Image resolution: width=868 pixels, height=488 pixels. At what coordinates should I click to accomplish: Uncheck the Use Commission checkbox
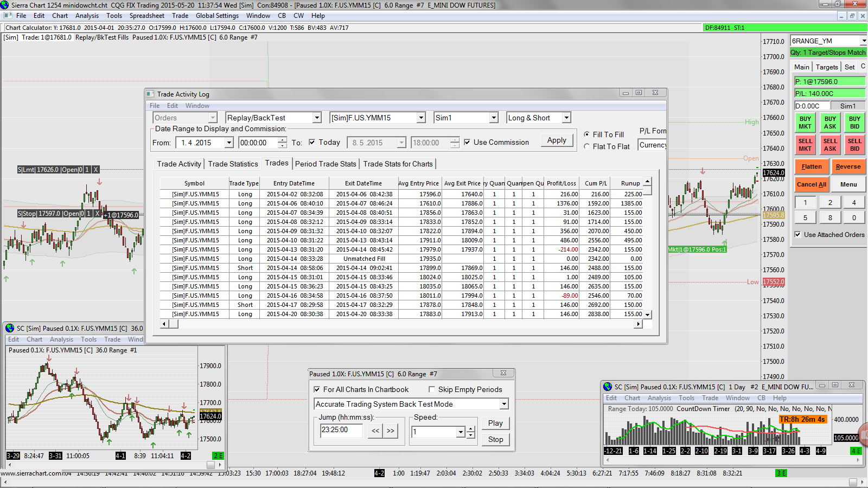(467, 142)
